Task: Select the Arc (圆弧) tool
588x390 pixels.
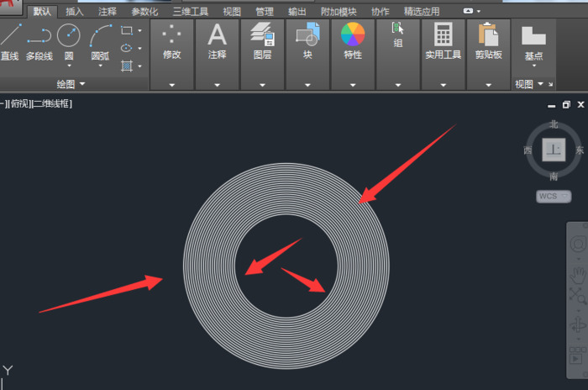Action: tap(101, 38)
